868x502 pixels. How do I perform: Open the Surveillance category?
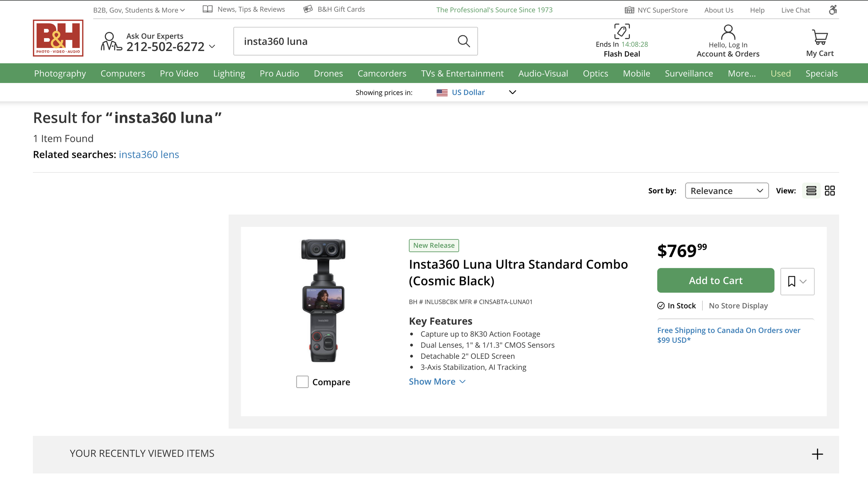click(x=689, y=74)
